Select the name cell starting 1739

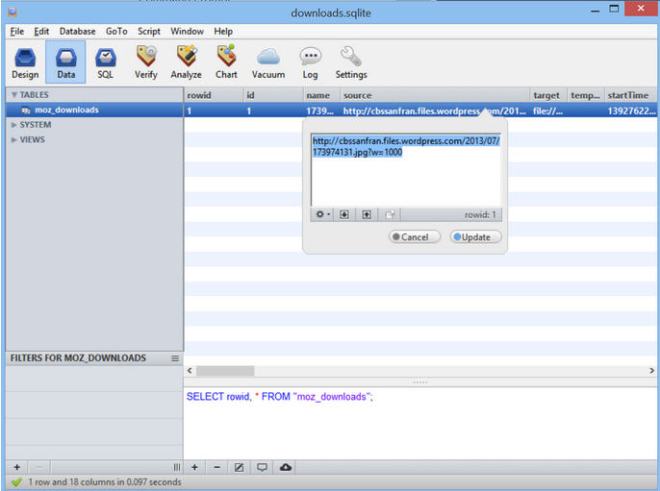pos(322,111)
